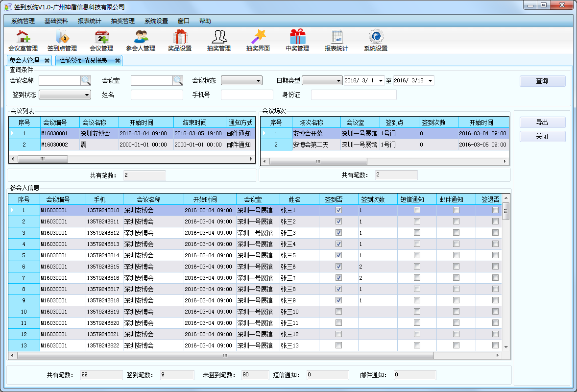Open 奖品设置 gift box icon
This screenshot has width=577, height=392.
click(x=180, y=41)
